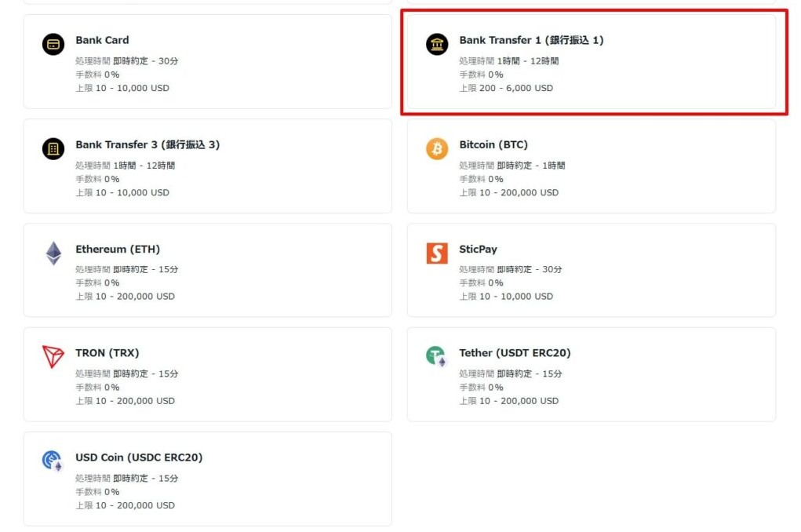Screen dimensions: 801x532
Task: Click the Bank Card icon
Action: click(x=53, y=45)
